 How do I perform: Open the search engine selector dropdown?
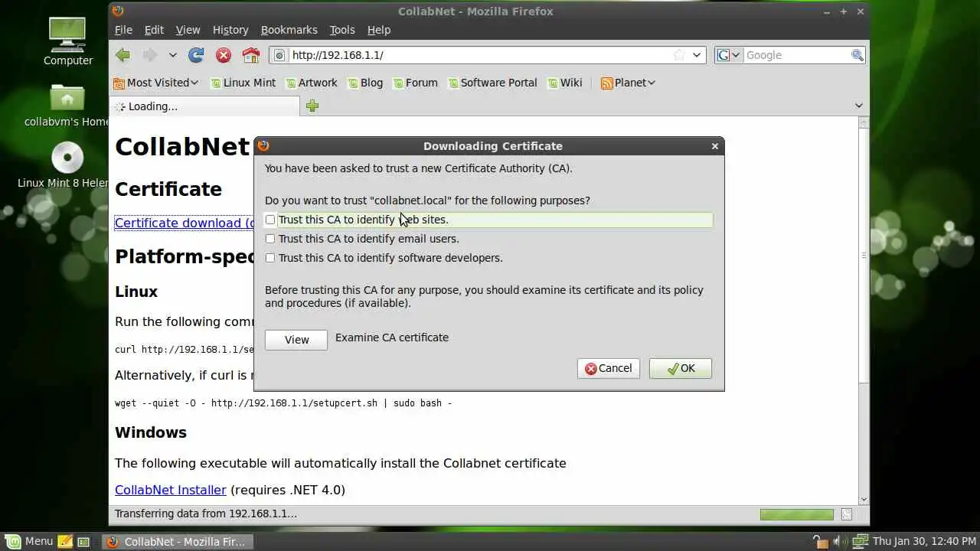point(729,55)
